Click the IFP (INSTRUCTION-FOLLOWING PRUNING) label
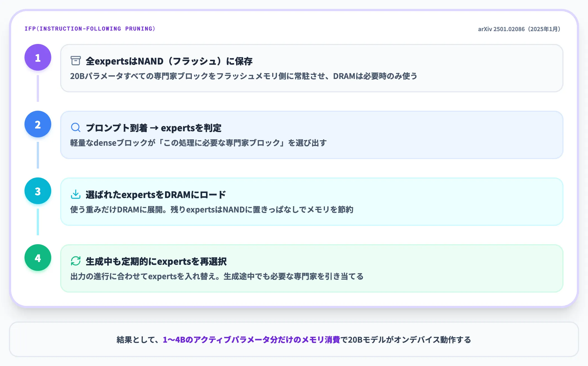 pos(90,29)
